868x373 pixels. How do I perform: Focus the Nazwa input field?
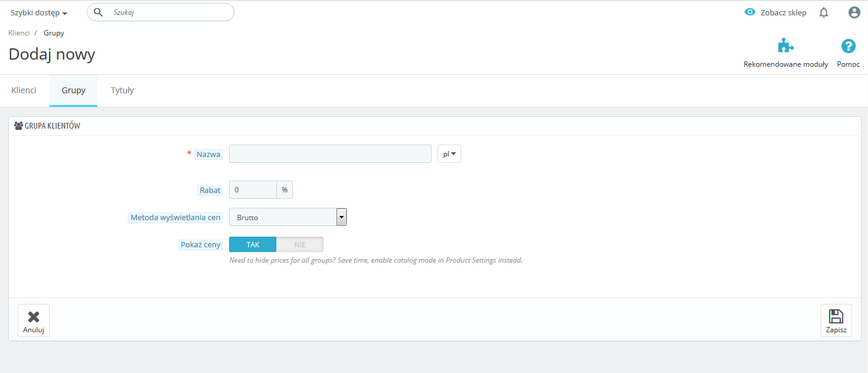point(330,154)
